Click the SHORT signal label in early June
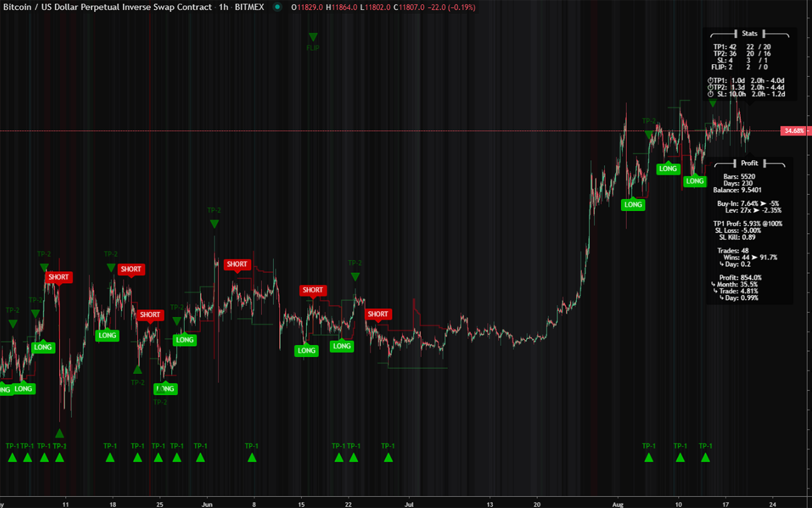The height and width of the screenshot is (508, 812). click(x=237, y=264)
